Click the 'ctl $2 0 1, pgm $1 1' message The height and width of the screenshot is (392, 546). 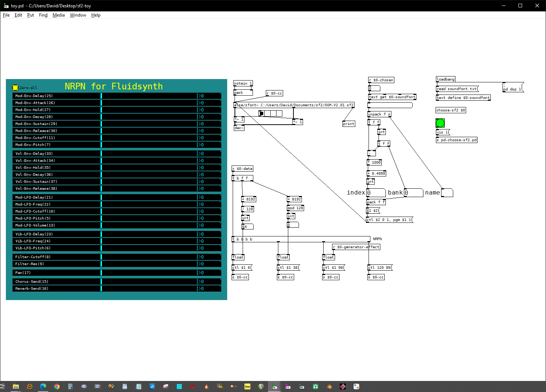click(390, 220)
